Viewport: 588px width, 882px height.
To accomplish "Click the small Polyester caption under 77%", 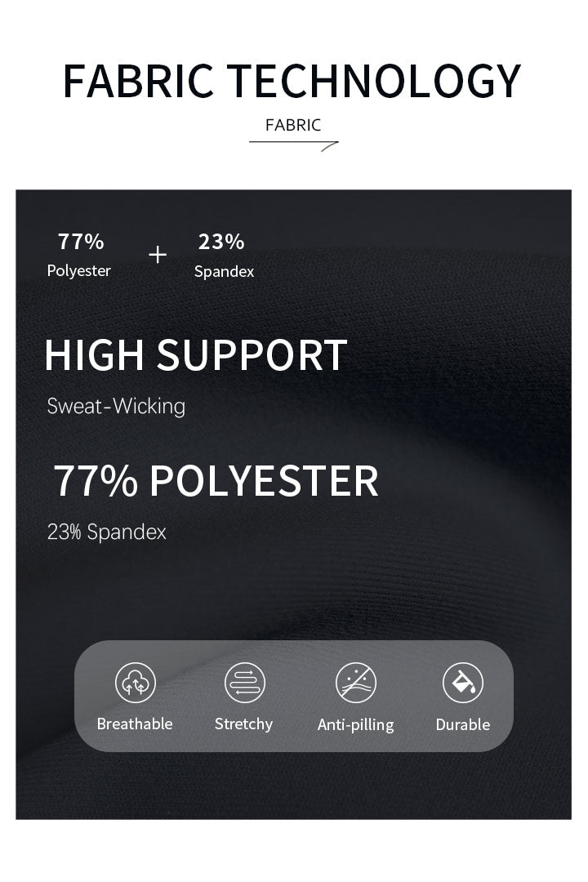I will pyautogui.click(x=78, y=271).
